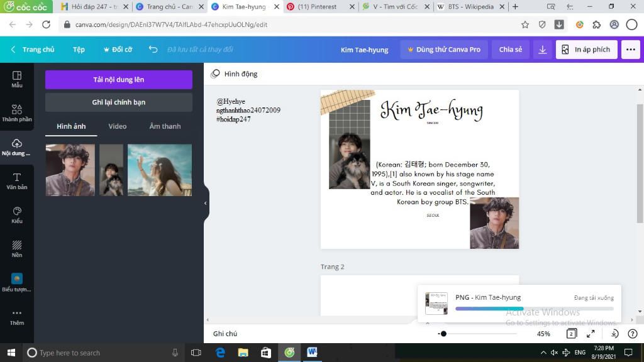Screen dimensions: 644x362
Task: Open the notification center icon
Action: tap(628, 353)
